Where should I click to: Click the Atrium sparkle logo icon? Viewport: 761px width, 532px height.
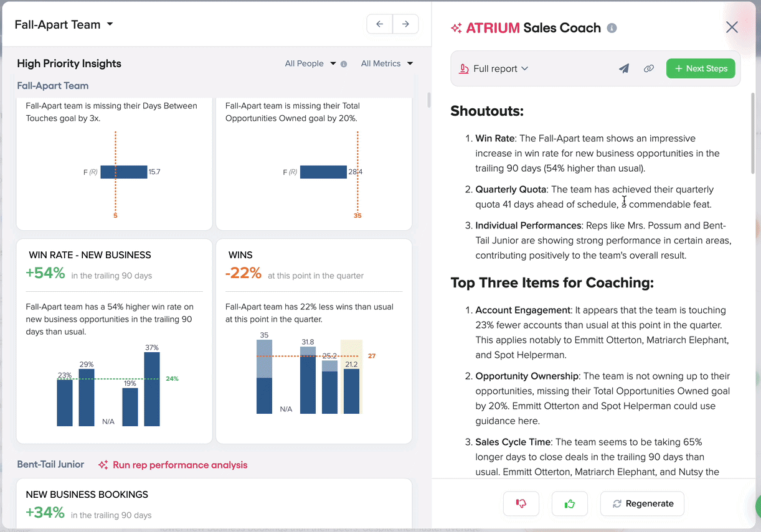(456, 28)
